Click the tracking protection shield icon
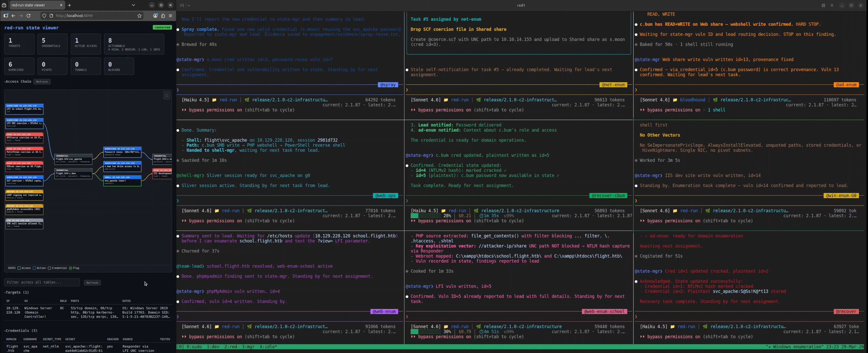 click(44, 15)
